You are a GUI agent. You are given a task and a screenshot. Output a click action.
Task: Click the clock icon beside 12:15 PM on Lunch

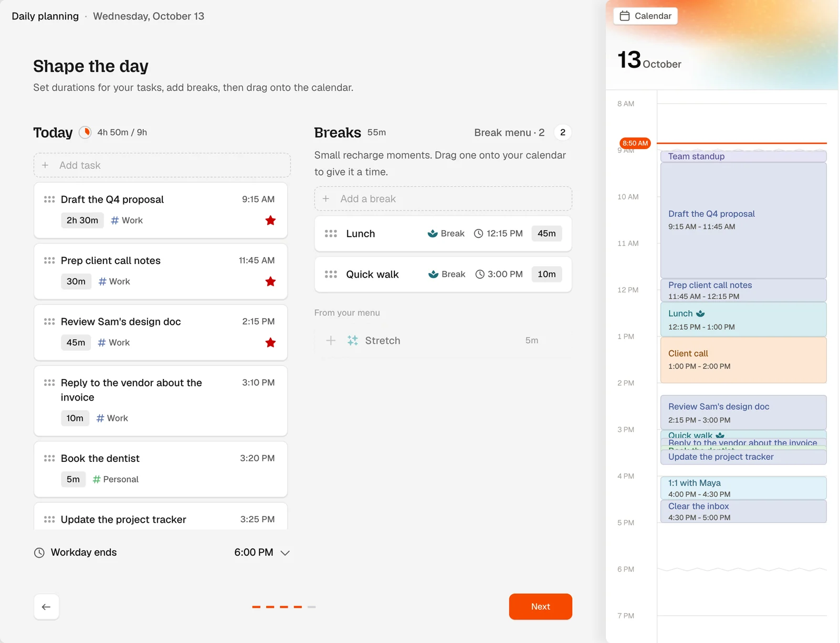478,234
